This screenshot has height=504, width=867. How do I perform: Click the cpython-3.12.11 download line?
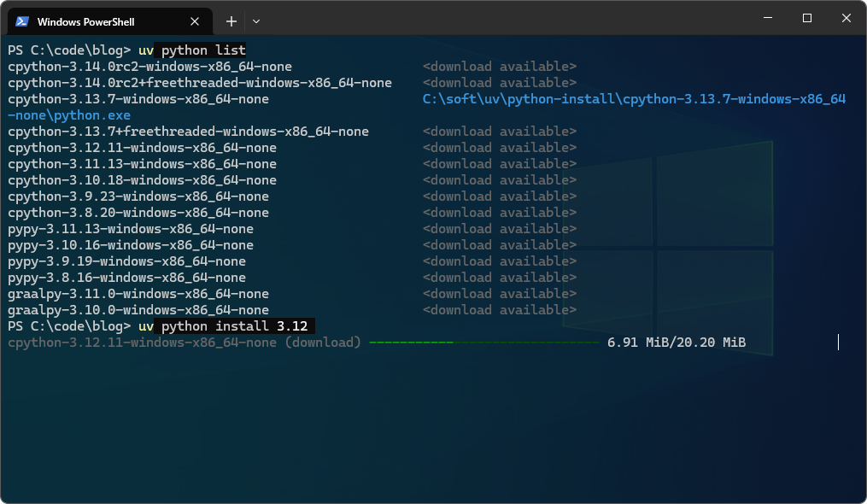[x=185, y=342]
